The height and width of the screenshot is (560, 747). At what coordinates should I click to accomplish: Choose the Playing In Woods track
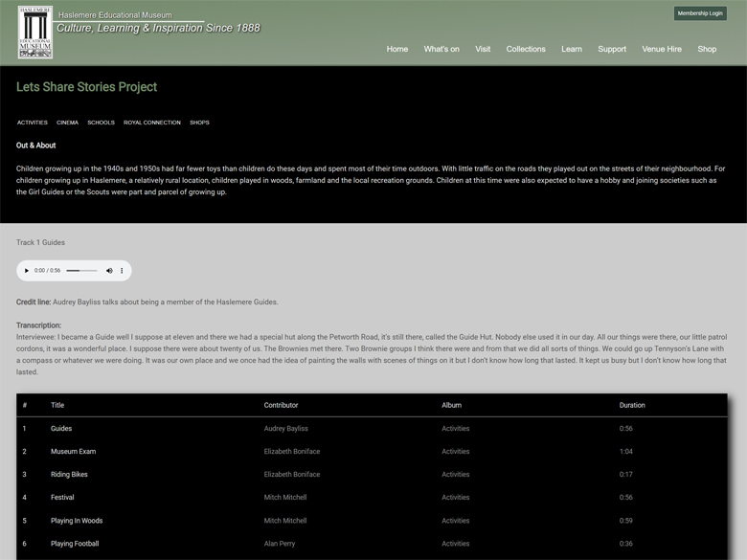coord(77,521)
